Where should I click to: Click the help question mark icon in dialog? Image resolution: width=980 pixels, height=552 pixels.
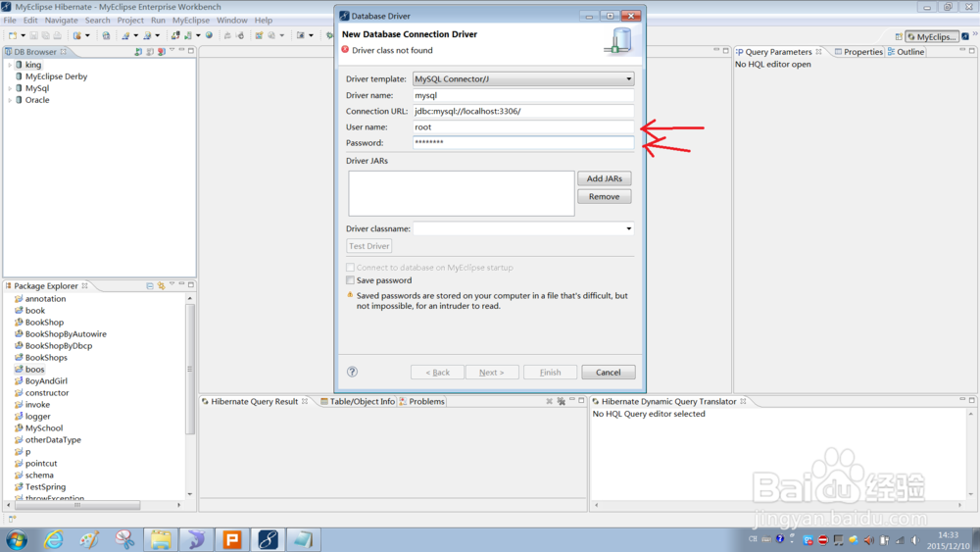pos(353,372)
